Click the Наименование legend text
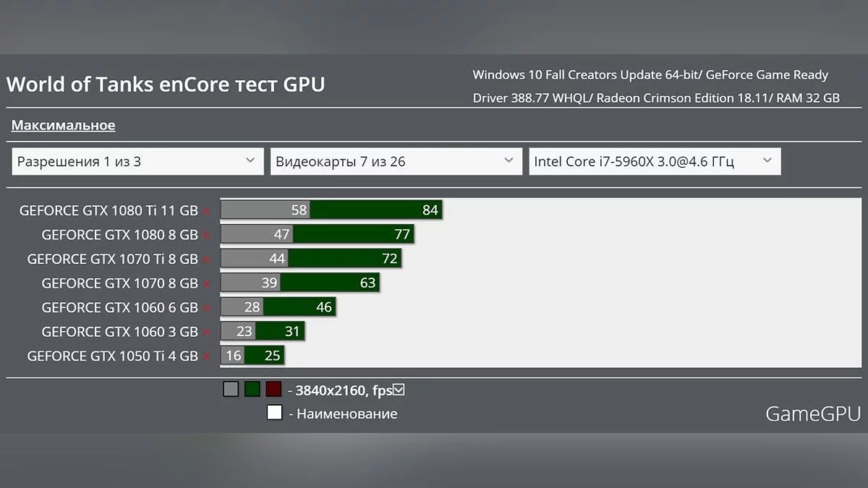Screen dimensions: 868x488 347,414
